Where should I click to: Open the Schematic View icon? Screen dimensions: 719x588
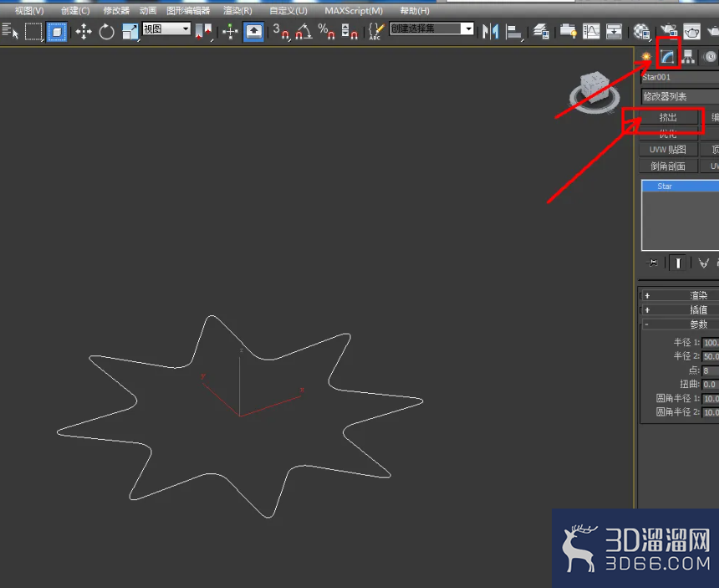coord(614,32)
